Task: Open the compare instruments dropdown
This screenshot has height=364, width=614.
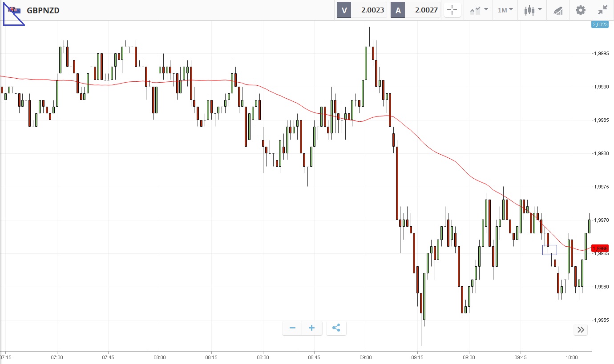Action: [479, 10]
